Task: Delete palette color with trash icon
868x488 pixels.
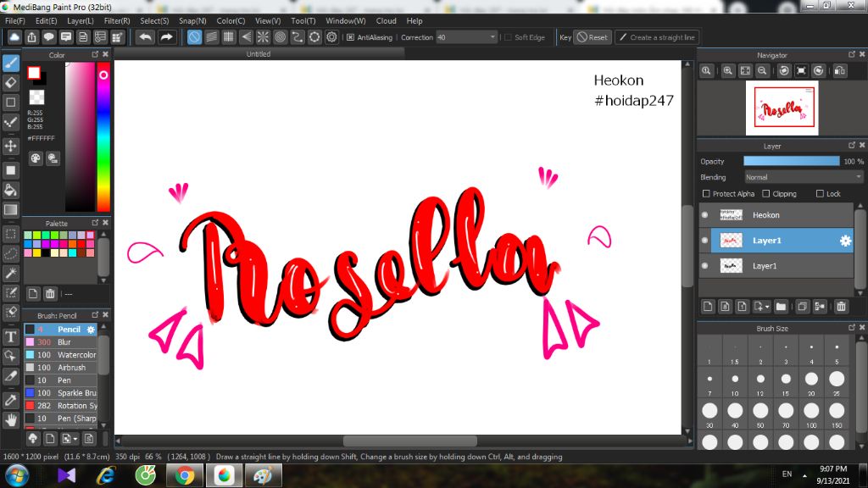Action: [50, 293]
